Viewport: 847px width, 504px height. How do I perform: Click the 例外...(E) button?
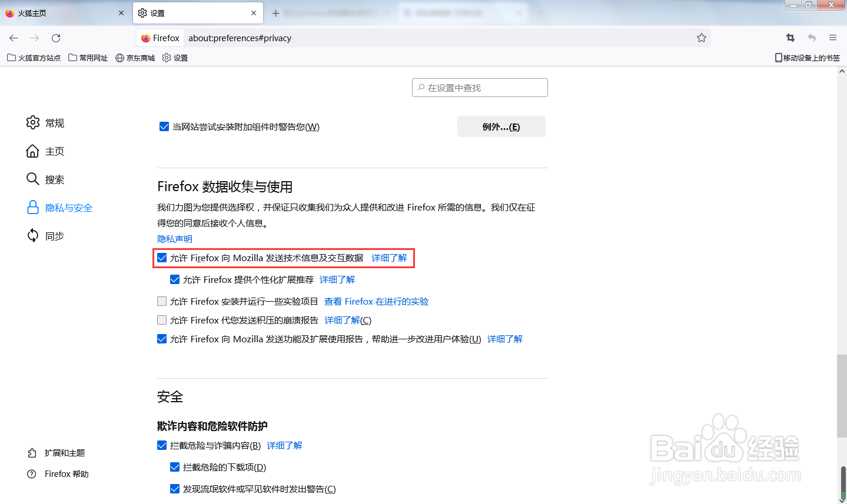[501, 126]
